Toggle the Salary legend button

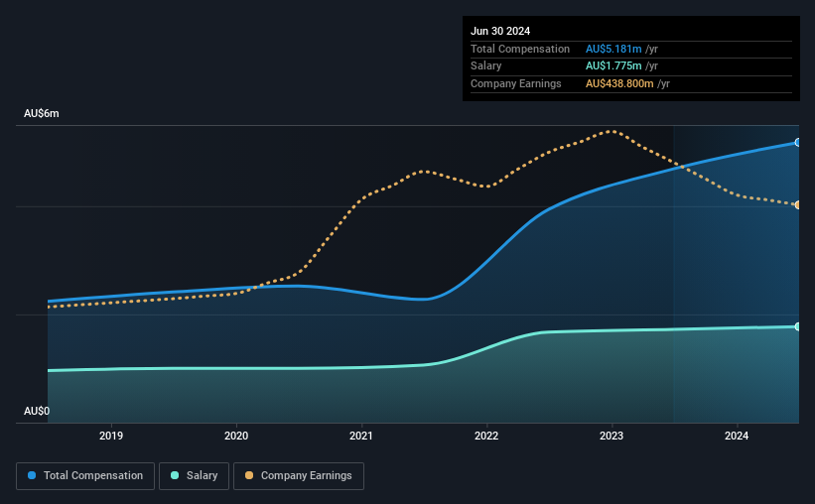(194, 476)
